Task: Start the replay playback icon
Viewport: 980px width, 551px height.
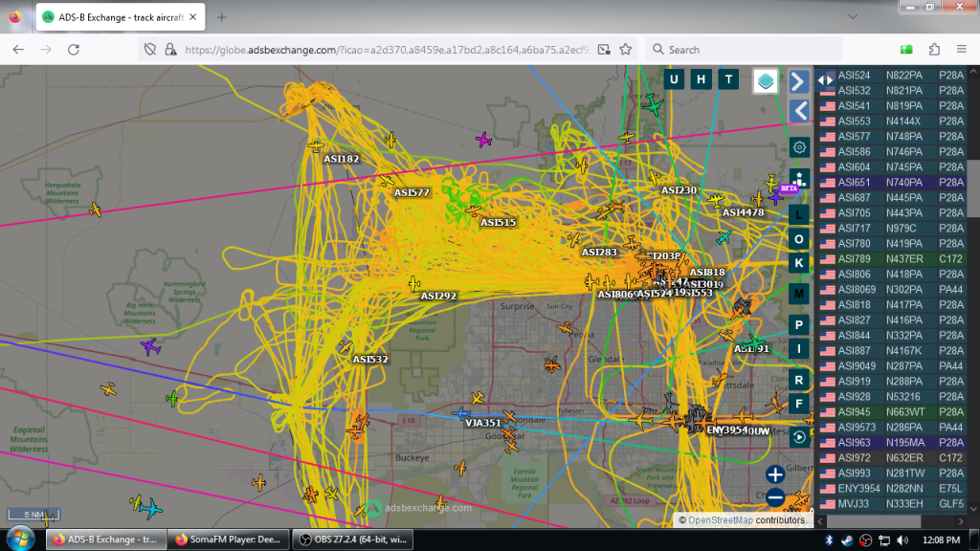Action: coord(799,436)
